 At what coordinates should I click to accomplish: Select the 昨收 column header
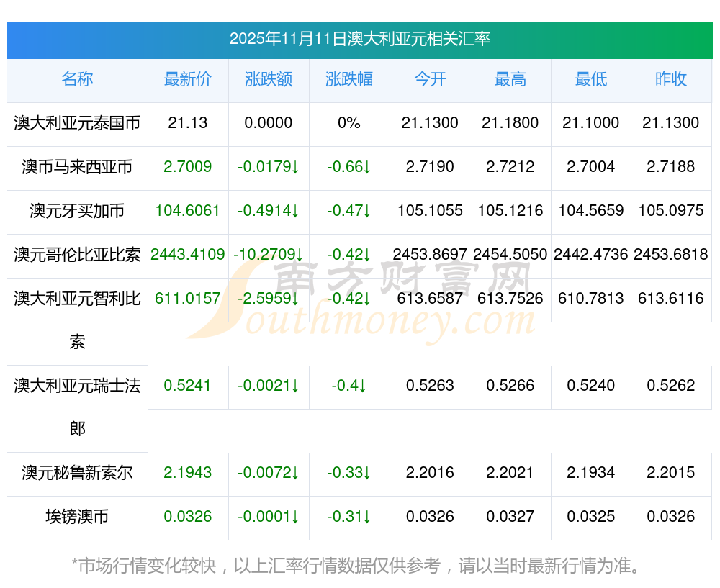(x=671, y=79)
